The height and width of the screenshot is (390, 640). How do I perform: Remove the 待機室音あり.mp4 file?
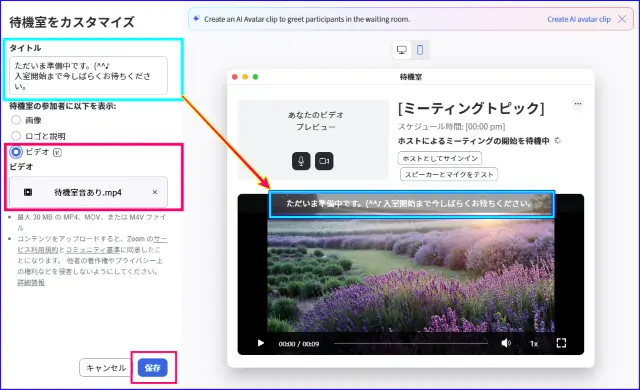pos(155,192)
